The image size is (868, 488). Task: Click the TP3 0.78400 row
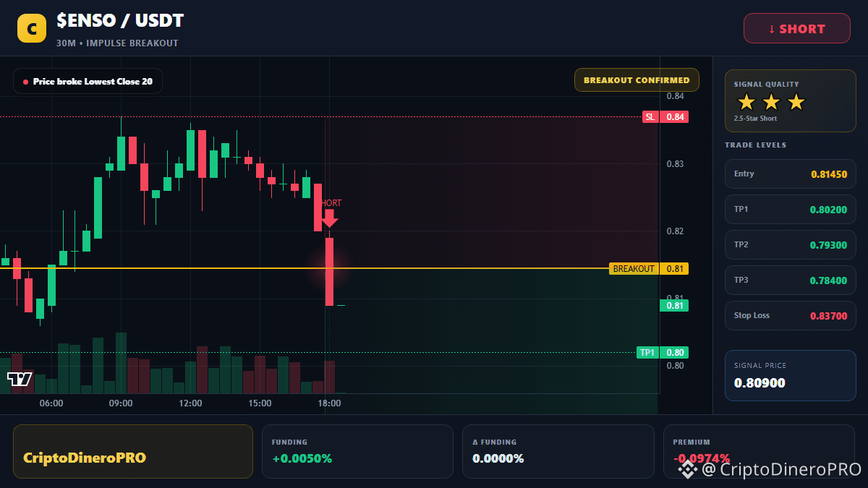pyautogui.click(x=791, y=280)
